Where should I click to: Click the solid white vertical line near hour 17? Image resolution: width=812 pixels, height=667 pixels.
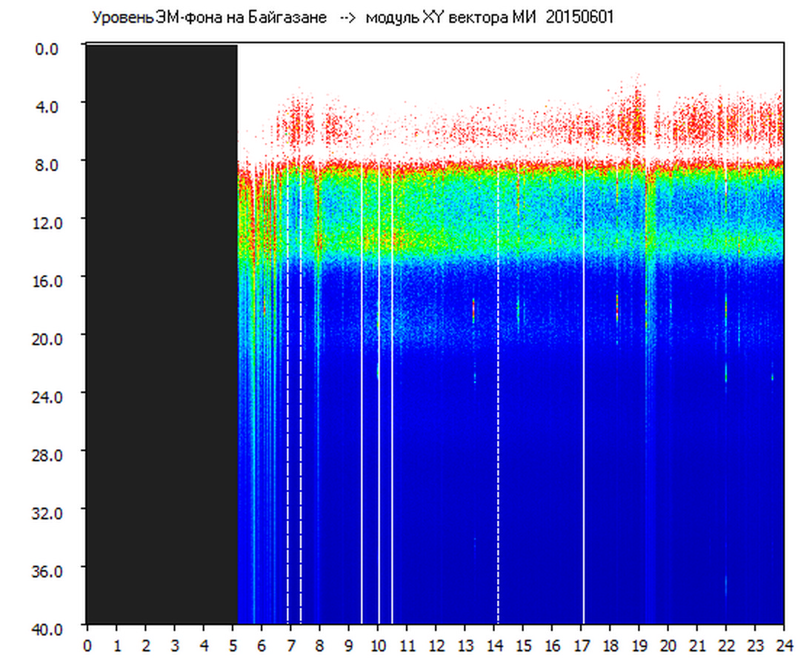(584, 394)
